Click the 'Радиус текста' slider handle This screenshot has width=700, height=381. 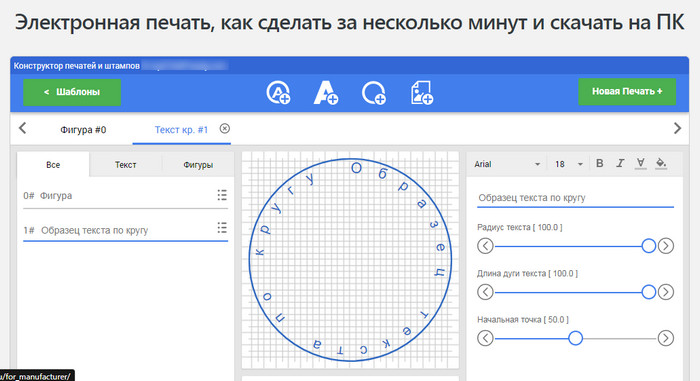tap(648, 246)
